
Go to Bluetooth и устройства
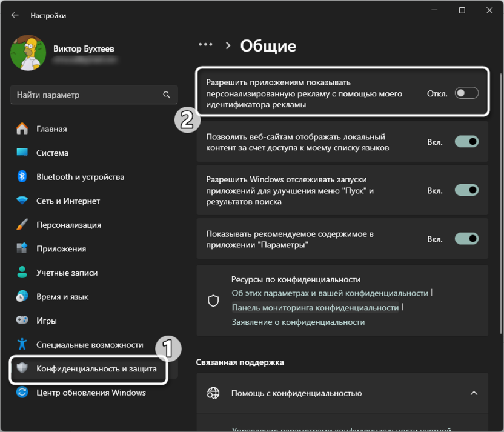coord(94,177)
